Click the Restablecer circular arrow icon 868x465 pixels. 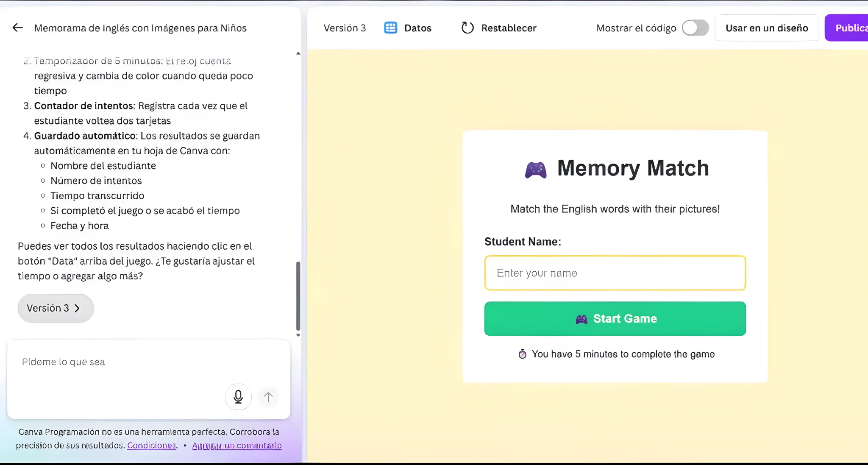pyautogui.click(x=467, y=28)
